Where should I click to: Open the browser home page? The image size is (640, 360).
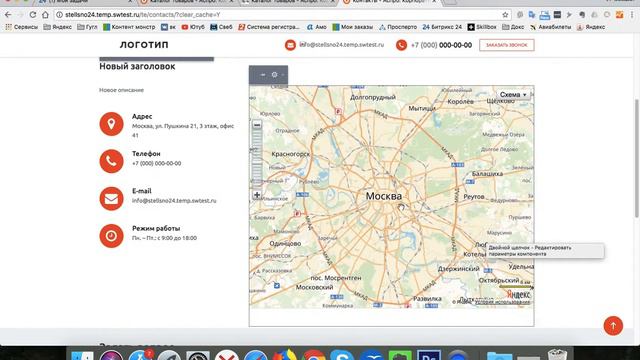tap(45, 15)
